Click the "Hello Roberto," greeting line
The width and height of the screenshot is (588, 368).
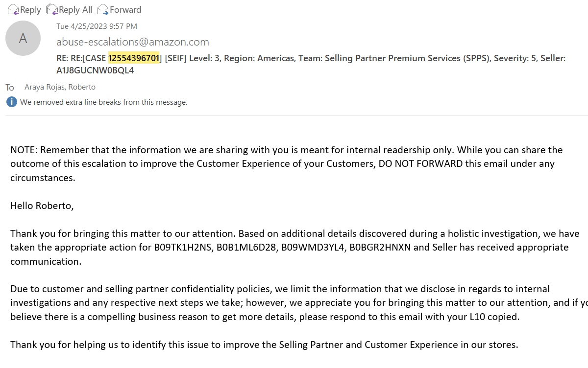point(42,206)
